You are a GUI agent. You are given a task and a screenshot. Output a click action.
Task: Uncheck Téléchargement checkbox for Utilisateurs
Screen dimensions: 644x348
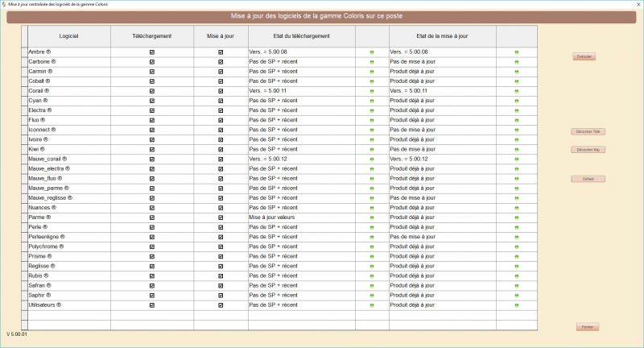pos(152,305)
